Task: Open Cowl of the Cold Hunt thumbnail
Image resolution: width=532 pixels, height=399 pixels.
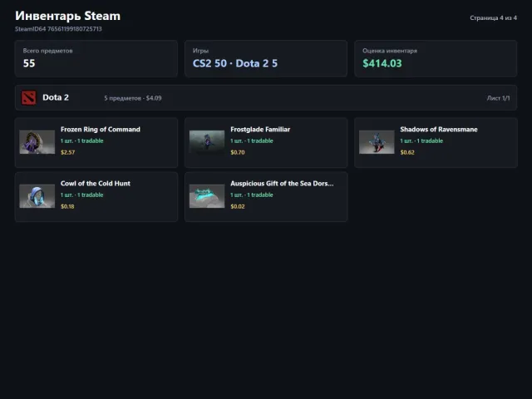Action: tap(37, 196)
